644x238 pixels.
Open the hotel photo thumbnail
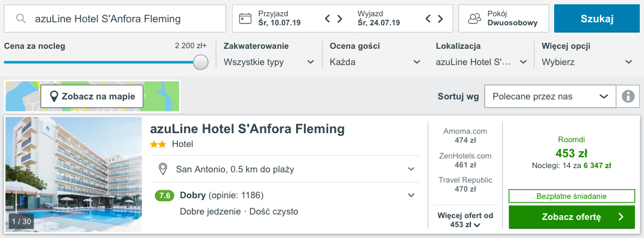pos(74,174)
